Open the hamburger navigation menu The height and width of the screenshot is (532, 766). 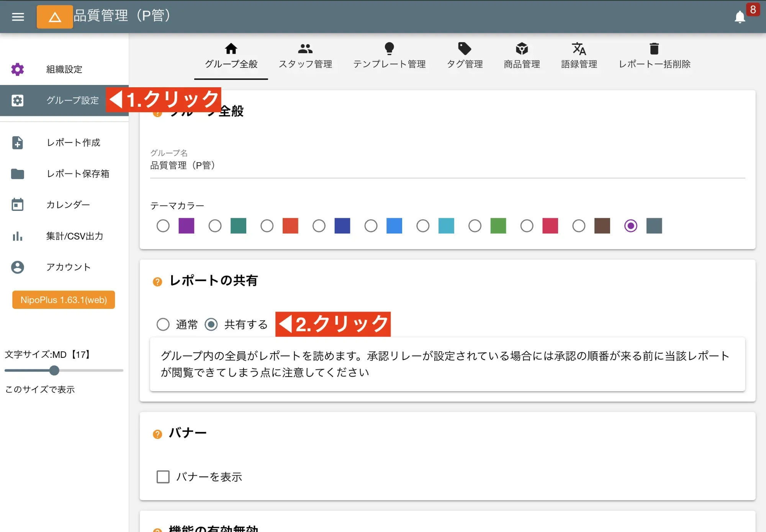tap(18, 17)
